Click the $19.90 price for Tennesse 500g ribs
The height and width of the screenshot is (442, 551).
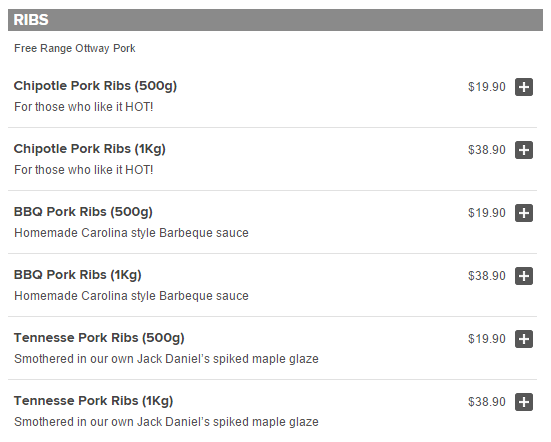[487, 339]
